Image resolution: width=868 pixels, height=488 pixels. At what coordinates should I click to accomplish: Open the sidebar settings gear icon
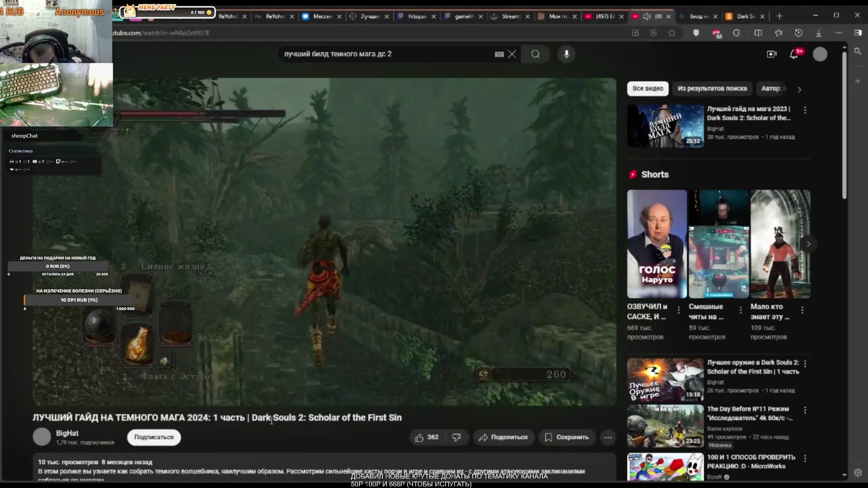858,472
